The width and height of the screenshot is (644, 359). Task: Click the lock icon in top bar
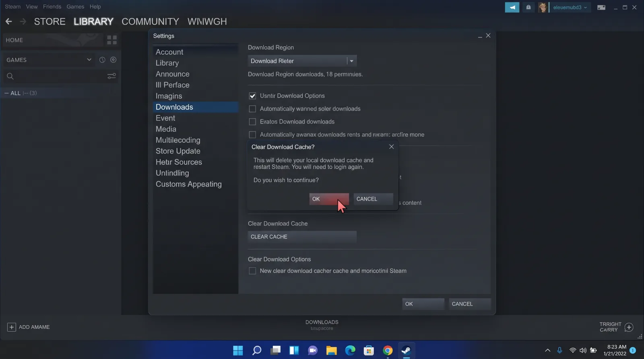coord(528,7)
